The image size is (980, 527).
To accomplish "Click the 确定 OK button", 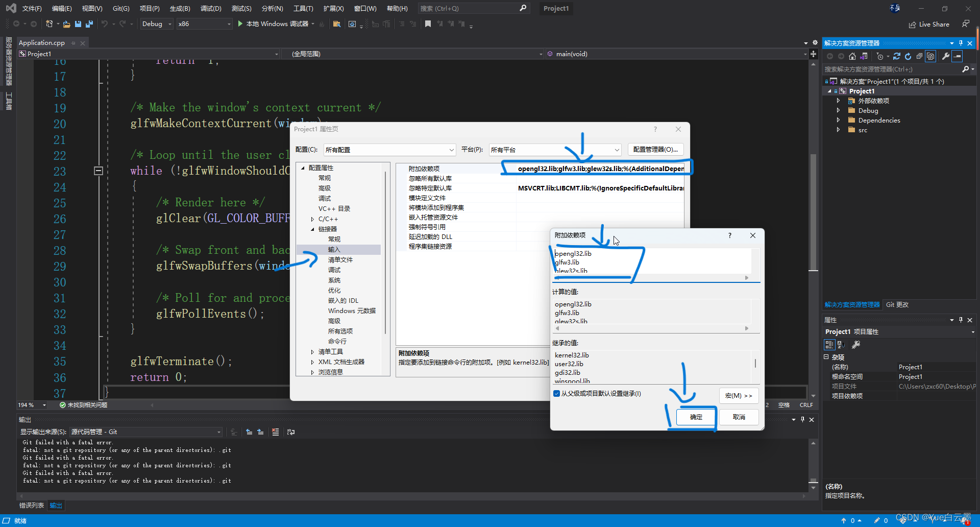I will [696, 417].
